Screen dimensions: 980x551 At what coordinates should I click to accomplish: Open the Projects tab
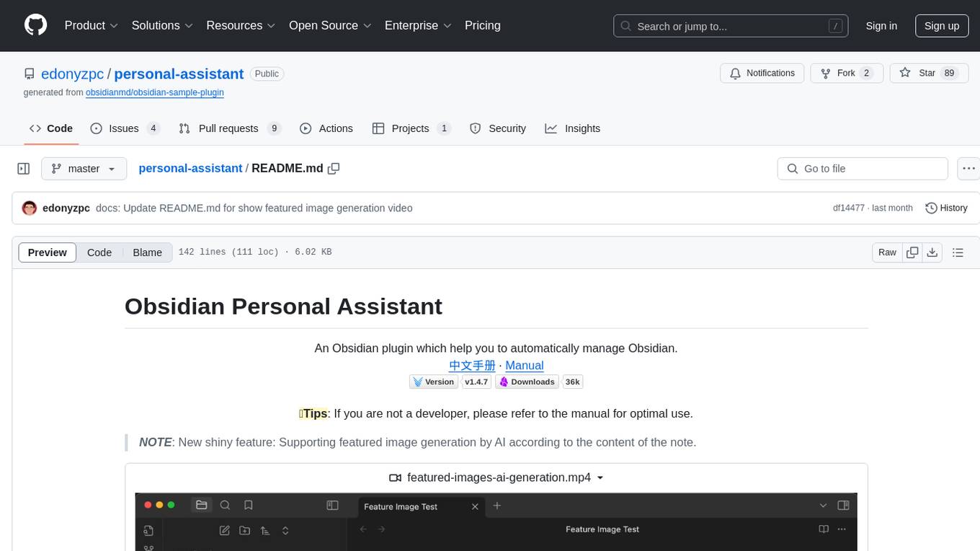tap(411, 128)
